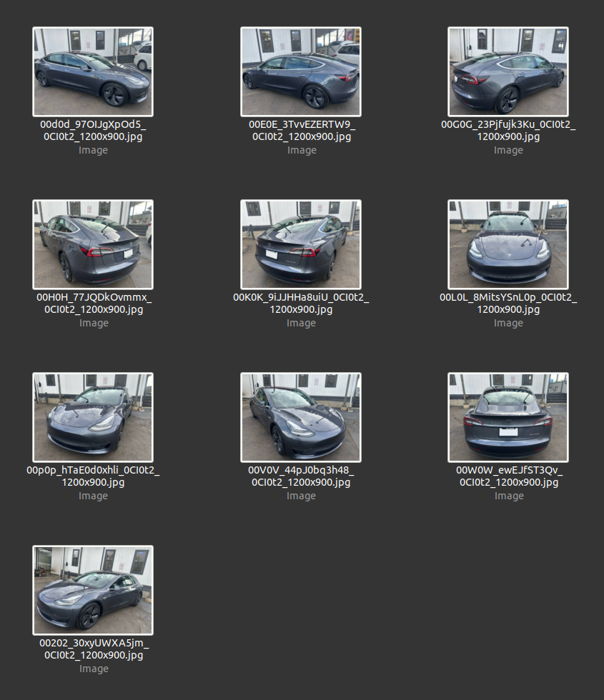Click the filename label starting with 00p0p_hTaE0d0xhli
This screenshot has width=604, height=700.
93,476
